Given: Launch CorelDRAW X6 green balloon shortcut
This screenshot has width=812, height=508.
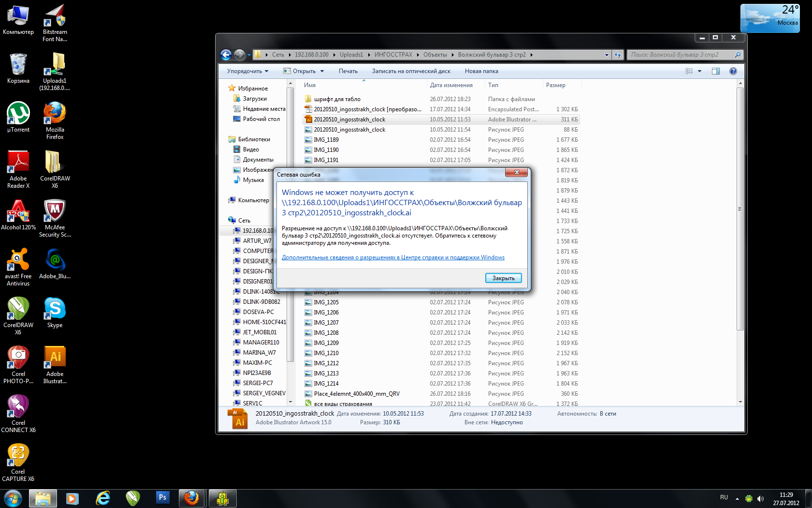Looking at the screenshot, I should pos(18,316).
